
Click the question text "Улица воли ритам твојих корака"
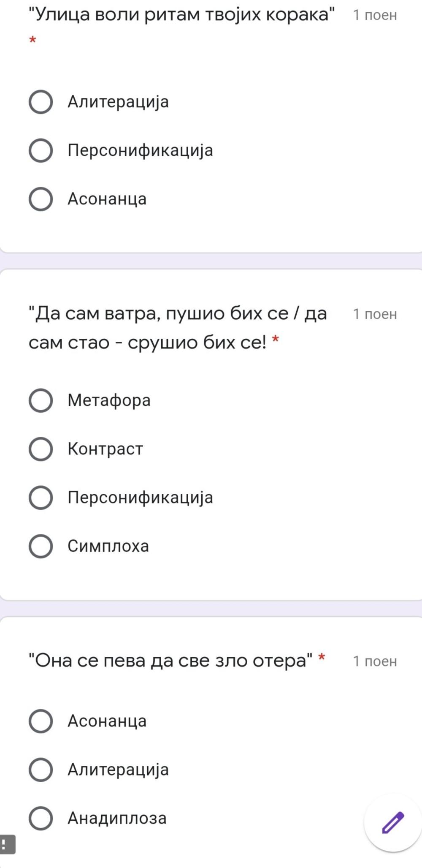[x=181, y=15]
